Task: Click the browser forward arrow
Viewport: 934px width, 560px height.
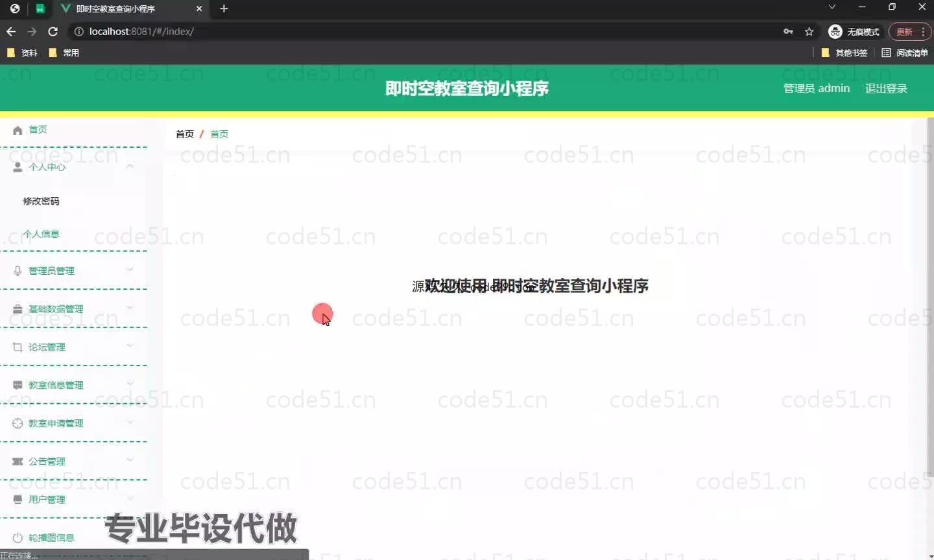Action: [32, 31]
